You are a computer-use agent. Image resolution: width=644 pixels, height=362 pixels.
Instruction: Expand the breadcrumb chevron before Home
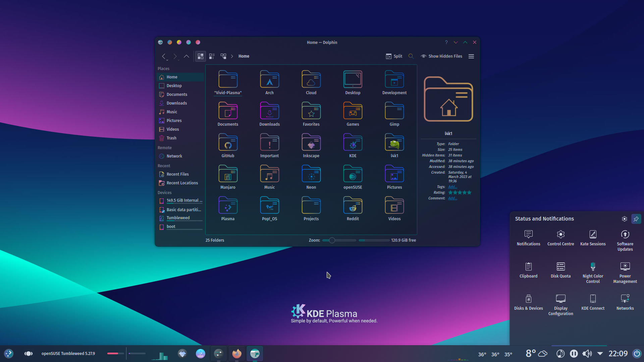point(232,56)
